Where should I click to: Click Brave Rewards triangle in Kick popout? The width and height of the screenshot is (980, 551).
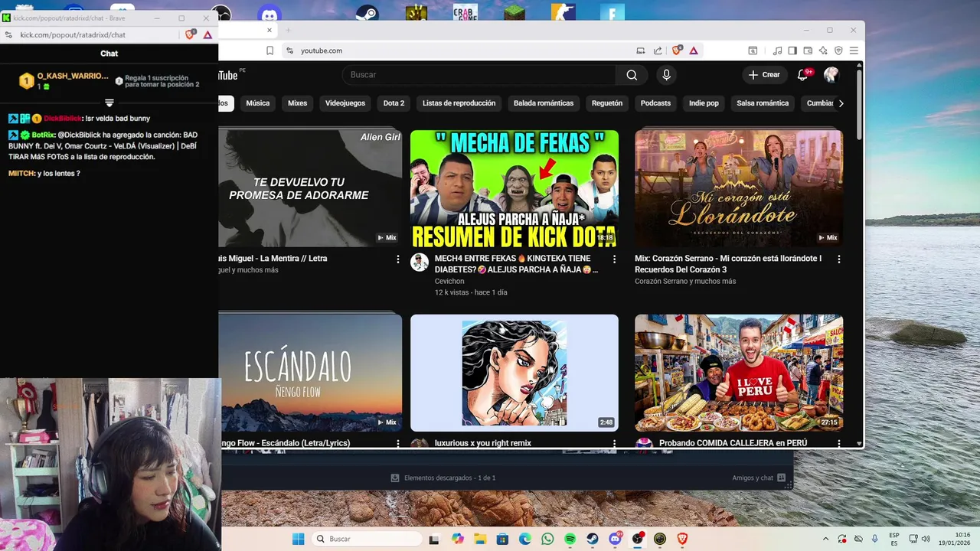207,34
